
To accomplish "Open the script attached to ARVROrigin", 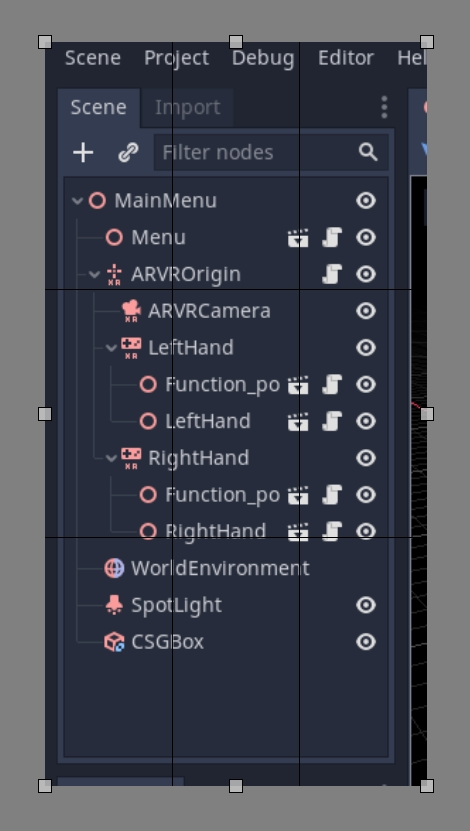I will (x=332, y=274).
